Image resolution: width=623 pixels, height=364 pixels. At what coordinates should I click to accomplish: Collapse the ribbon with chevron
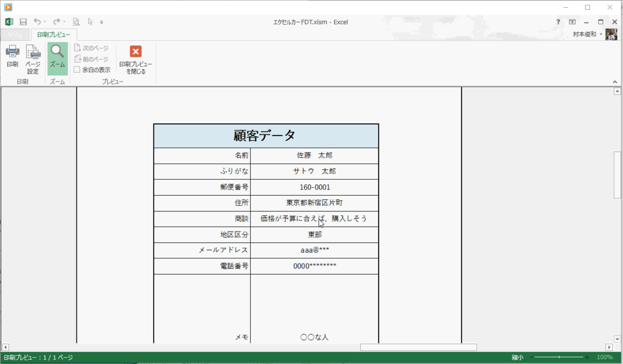click(x=614, y=82)
